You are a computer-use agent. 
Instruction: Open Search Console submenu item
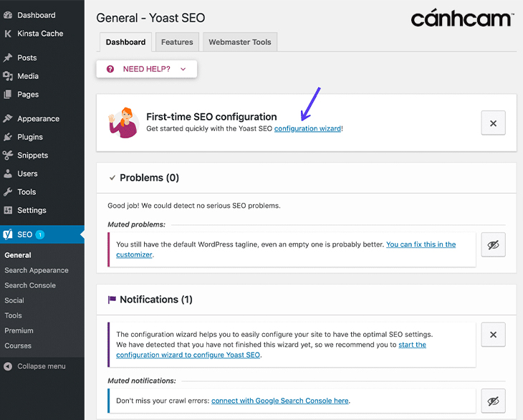click(30, 285)
